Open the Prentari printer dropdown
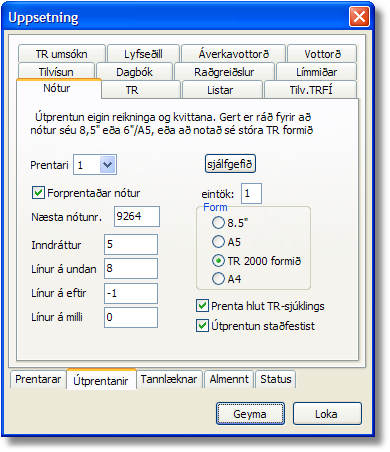Image resolution: width=390 pixels, height=452 pixels. (x=108, y=165)
